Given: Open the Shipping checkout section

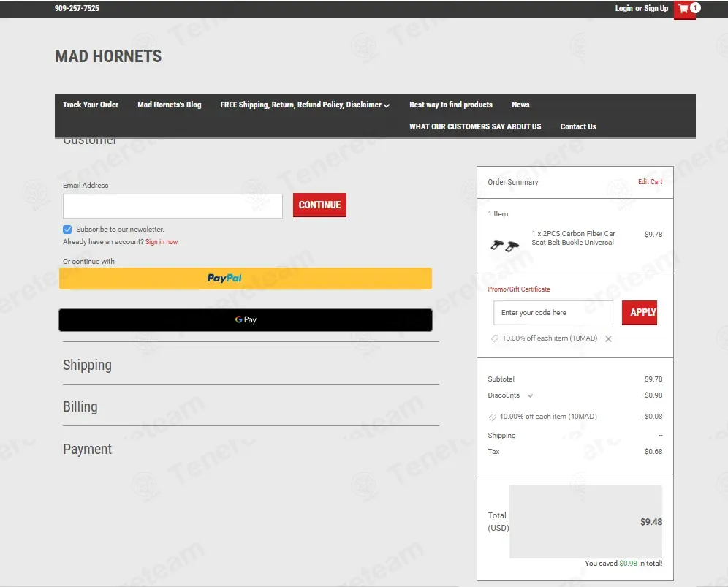Looking at the screenshot, I should click(x=87, y=365).
